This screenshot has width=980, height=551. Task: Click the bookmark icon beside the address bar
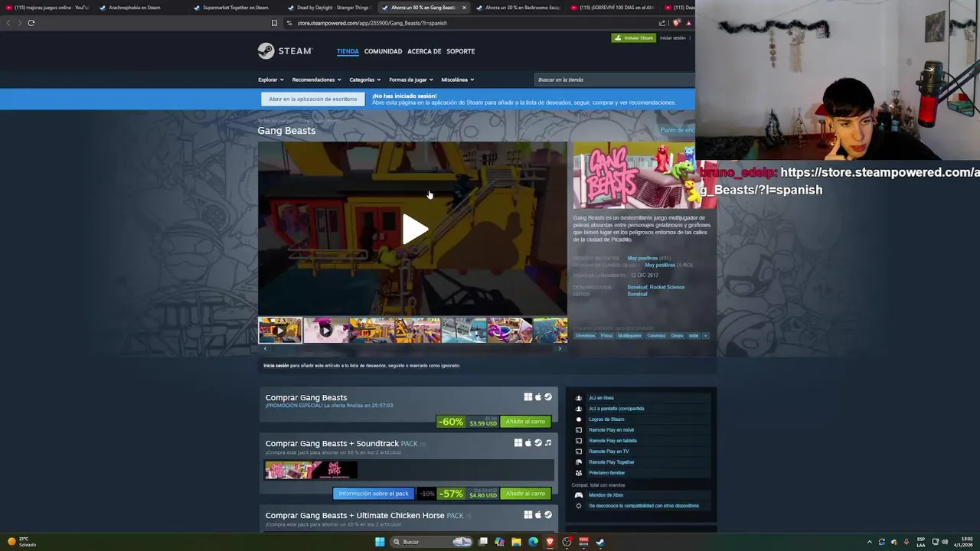[274, 23]
